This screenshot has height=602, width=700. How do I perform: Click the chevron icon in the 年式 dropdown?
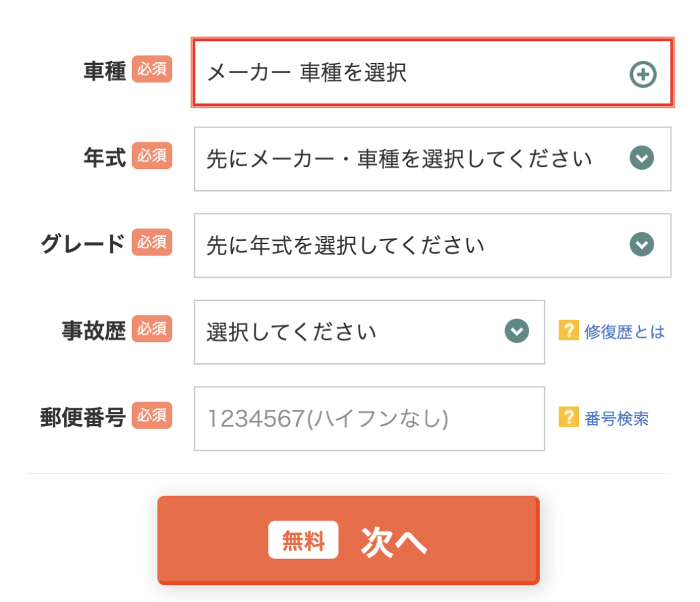[x=642, y=157]
